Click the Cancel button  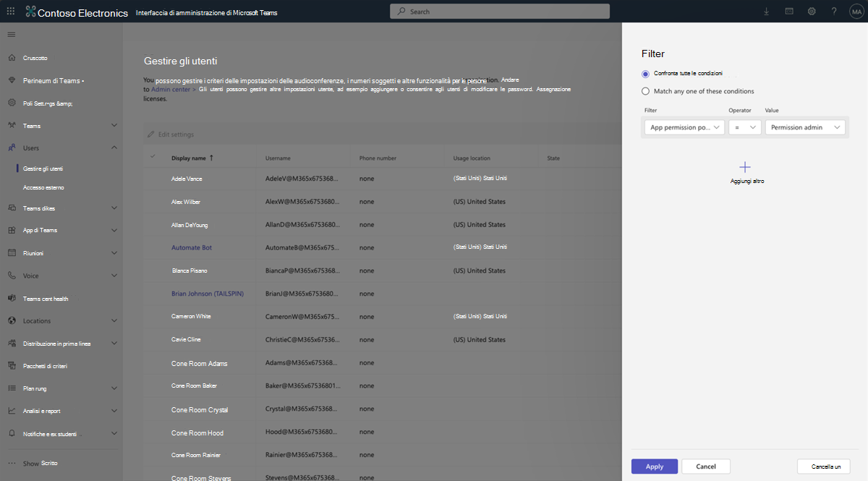coord(706,467)
